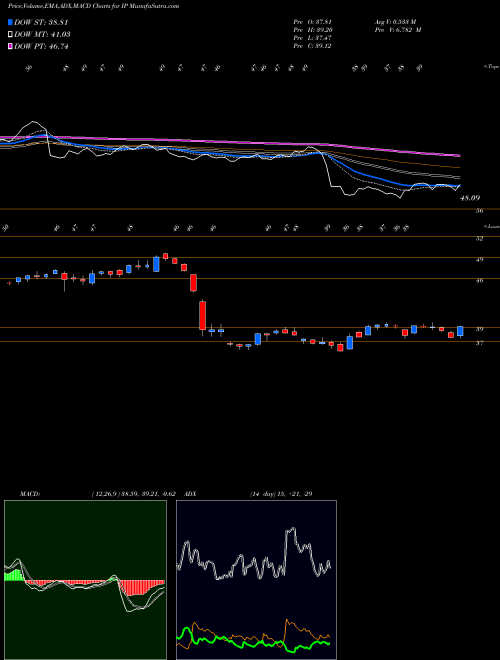Click the average volume 'Avg V: 6.333 M' text

click(395, 22)
